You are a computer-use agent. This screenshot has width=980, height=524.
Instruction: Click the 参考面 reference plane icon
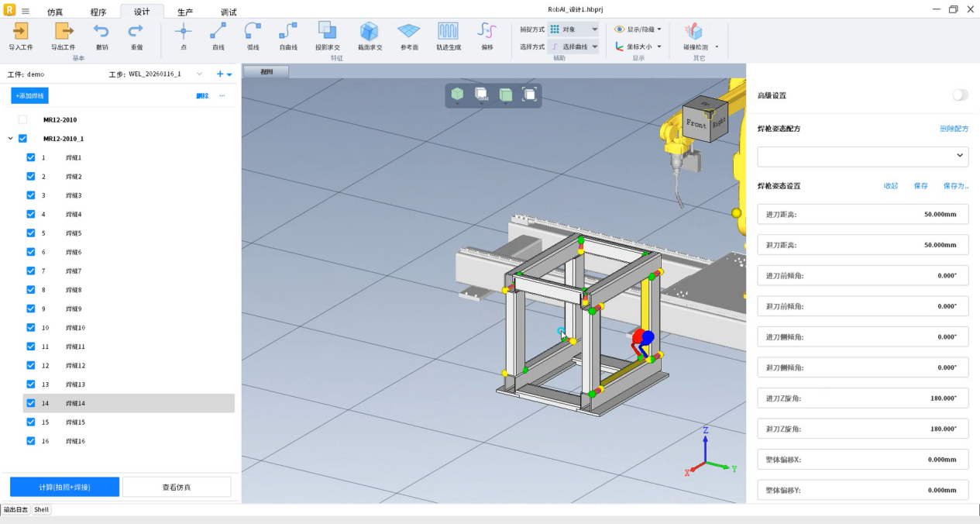tap(408, 32)
